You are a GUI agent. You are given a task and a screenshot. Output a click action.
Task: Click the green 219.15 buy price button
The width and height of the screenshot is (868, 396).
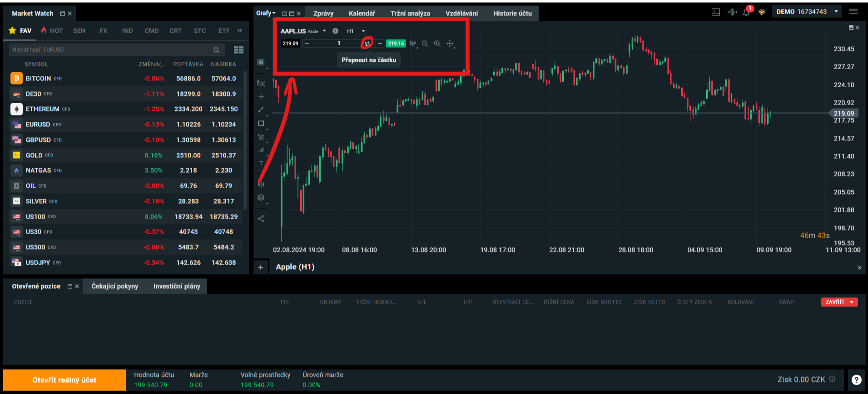[396, 44]
